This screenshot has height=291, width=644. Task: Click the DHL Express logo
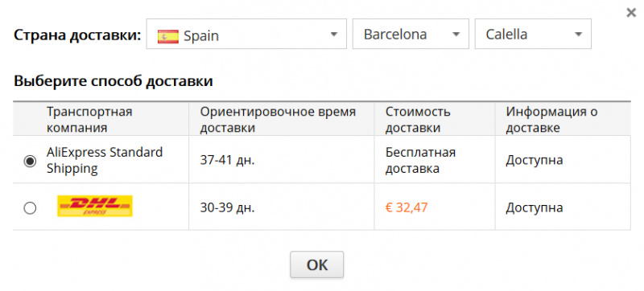[95, 206]
